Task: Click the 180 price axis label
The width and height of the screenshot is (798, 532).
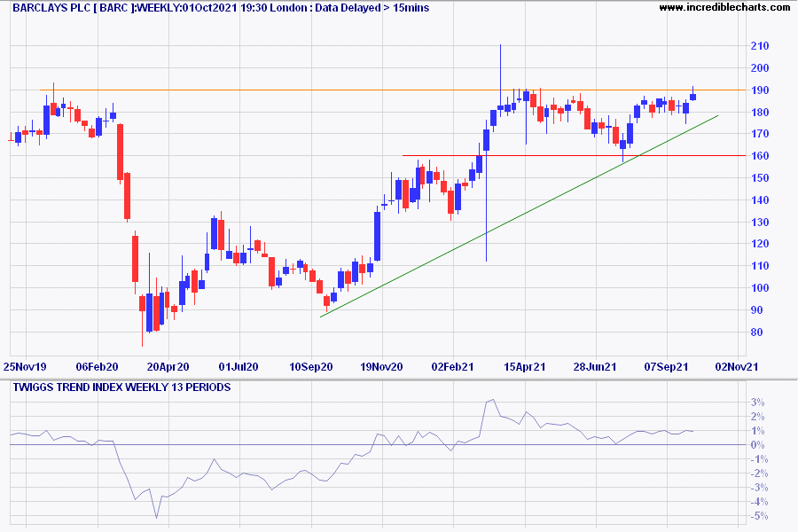Action: tap(760, 112)
